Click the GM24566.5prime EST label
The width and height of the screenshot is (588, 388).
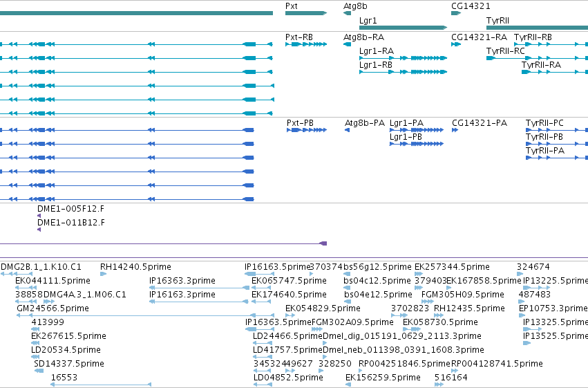coord(53,309)
